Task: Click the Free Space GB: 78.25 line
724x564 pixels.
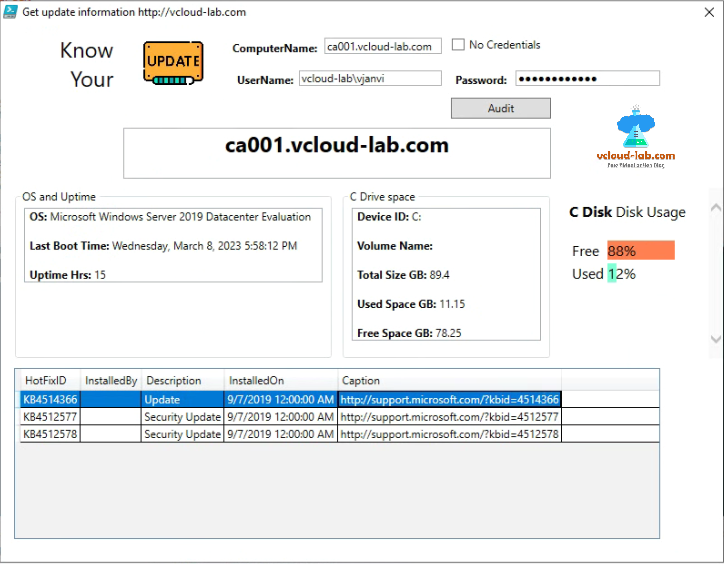Action: click(409, 333)
